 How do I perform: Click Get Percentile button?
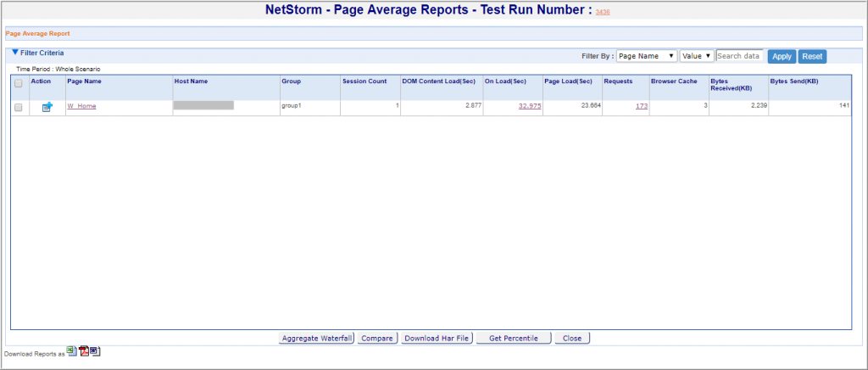pos(514,339)
